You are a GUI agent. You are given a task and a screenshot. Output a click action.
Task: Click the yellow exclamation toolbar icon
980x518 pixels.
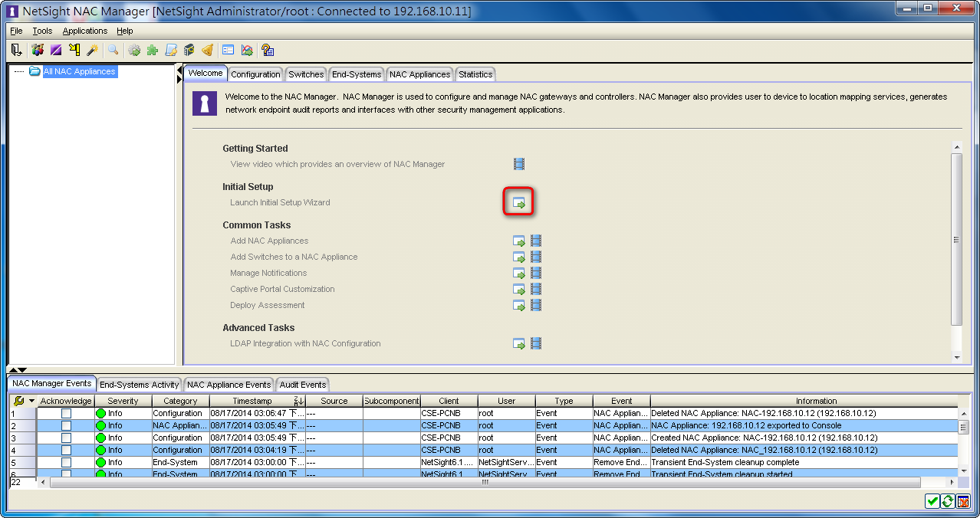point(74,50)
